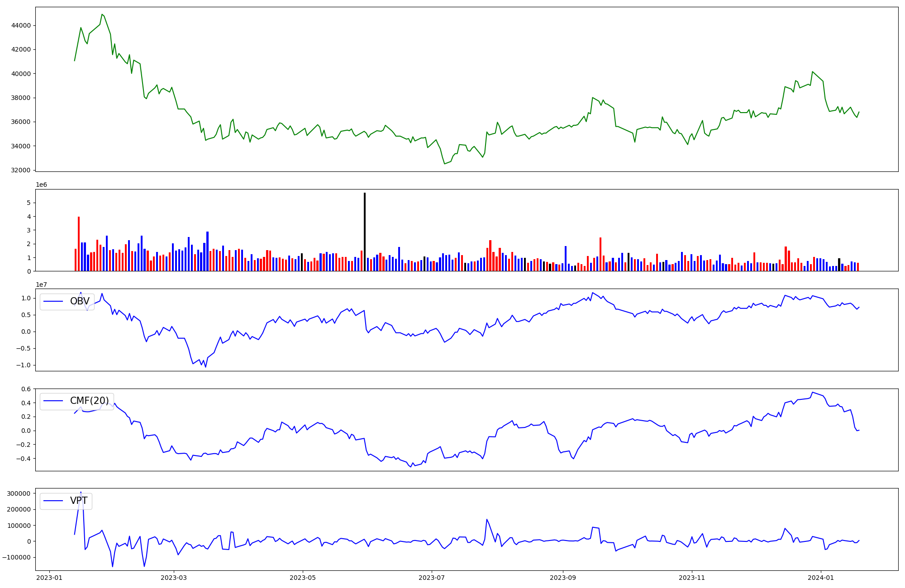Image resolution: width=905 pixels, height=588 pixels.
Task: Click the 34000 price axis label
Action: [21, 146]
